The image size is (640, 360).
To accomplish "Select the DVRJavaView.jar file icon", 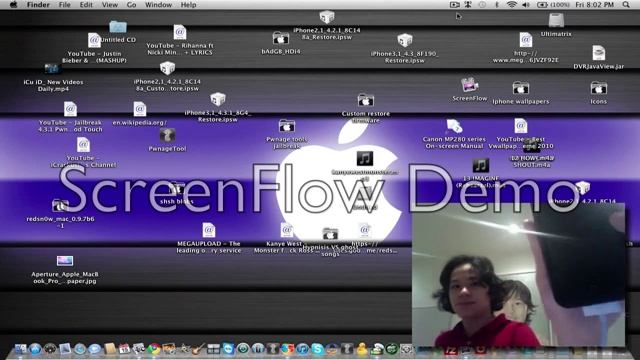I will (598, 53).
